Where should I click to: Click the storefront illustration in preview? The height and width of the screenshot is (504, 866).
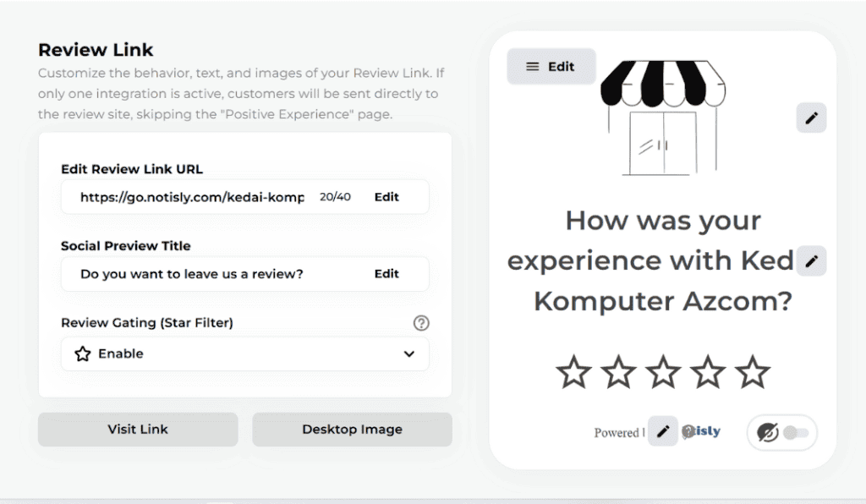click(662, 117)
